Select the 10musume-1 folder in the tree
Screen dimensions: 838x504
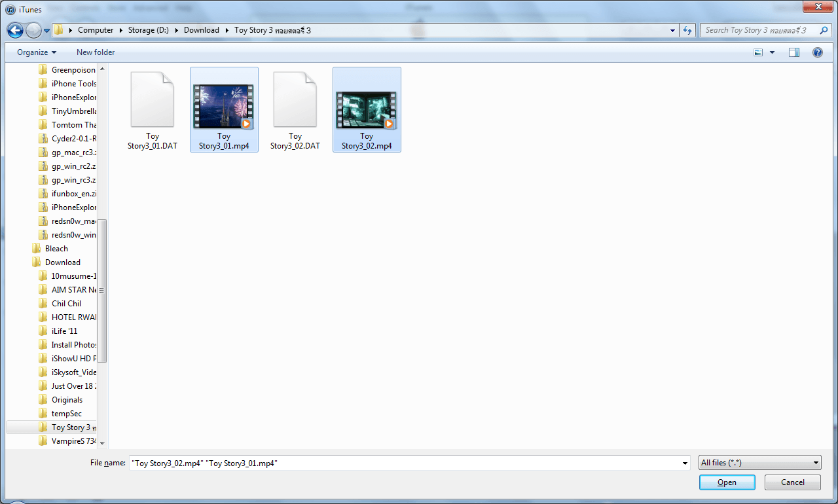point(67,276)
